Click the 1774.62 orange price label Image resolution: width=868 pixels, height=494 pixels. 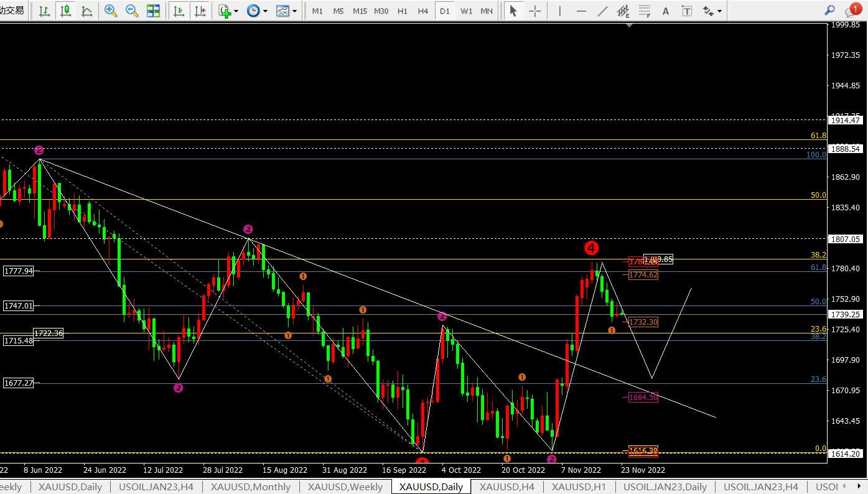643,274
